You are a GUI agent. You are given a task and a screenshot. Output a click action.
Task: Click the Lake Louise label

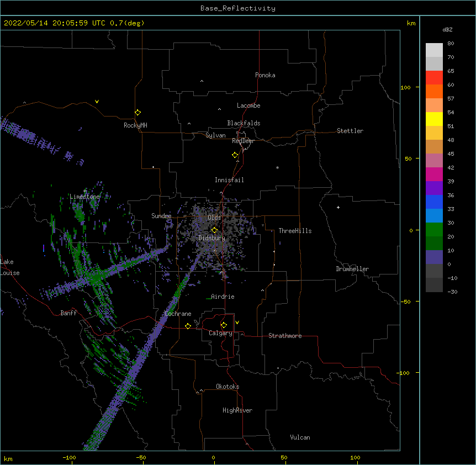click(10, 267)
